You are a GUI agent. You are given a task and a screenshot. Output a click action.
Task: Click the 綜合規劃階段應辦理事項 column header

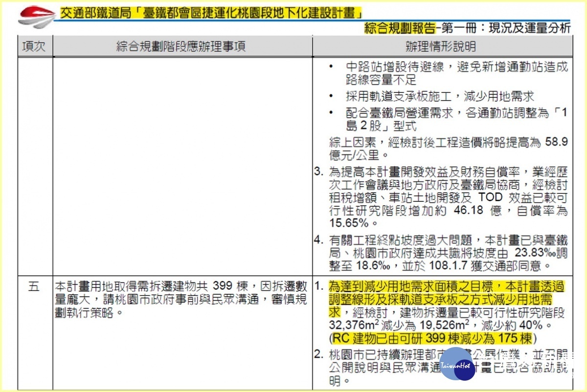coord(181,46)
